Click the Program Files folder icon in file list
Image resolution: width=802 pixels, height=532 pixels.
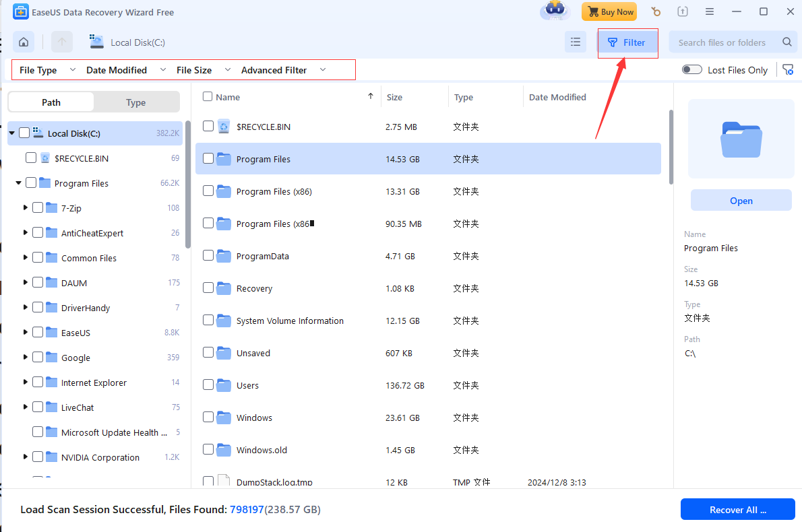pyautogui.click(x=224, y=159)
